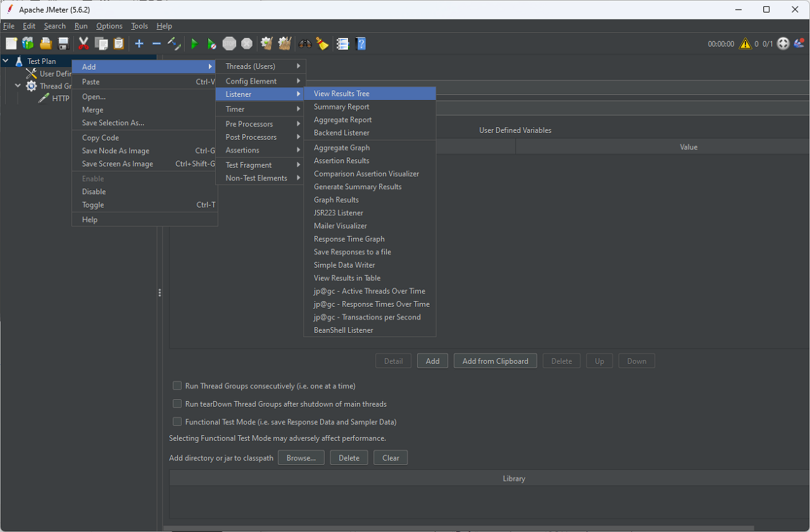Open the Function Helper dialog icon
810x532 pixels.
pos(343,44)
